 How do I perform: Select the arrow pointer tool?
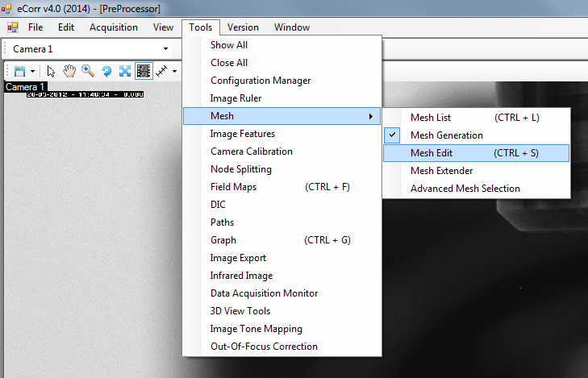click(51, 71)
